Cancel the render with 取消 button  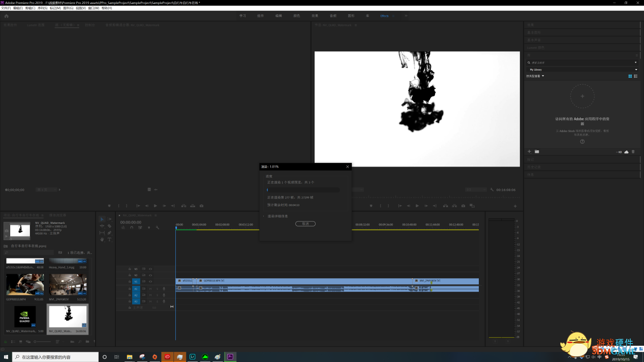pos(305,223)
